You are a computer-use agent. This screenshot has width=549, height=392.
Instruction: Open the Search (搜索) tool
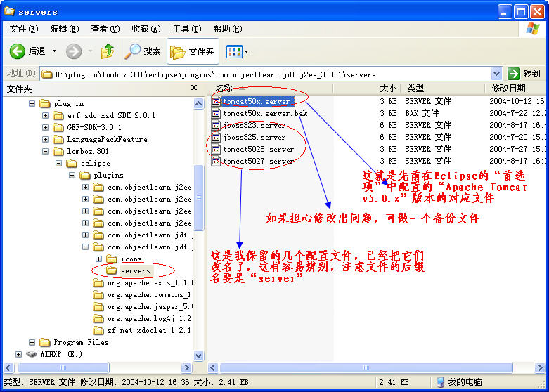pyautogui.click(x=143, y=51)
